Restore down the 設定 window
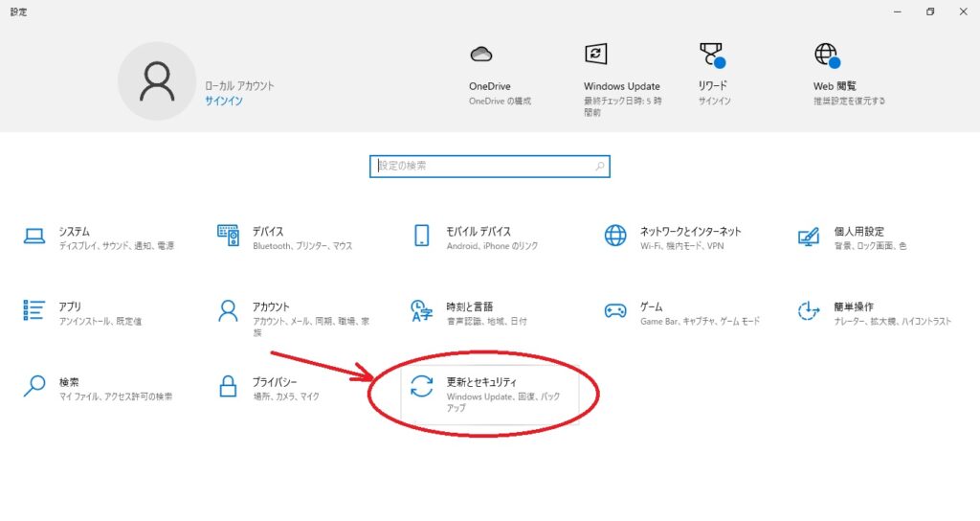Image resolution: width=980 pixels, height=521 pixels. click(930, 11)
